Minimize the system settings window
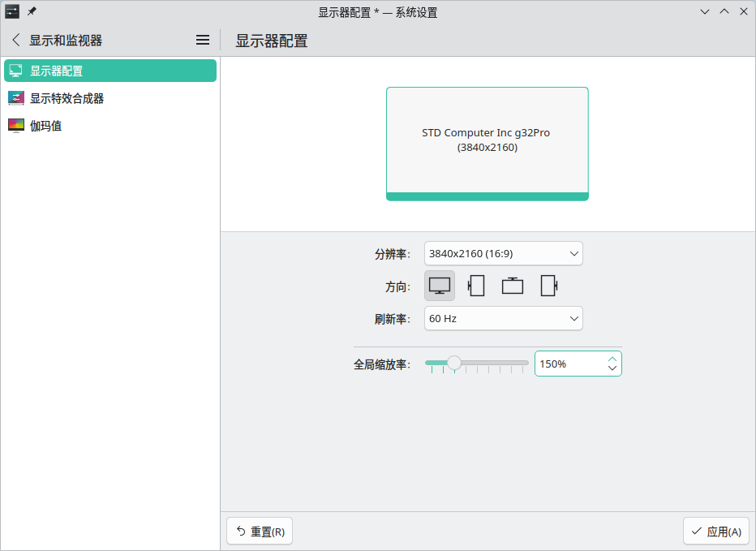 point(705,11)
